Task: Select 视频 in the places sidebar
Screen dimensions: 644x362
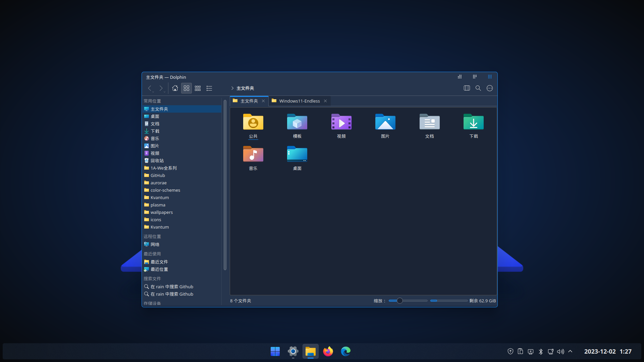Action: [182, 153]
